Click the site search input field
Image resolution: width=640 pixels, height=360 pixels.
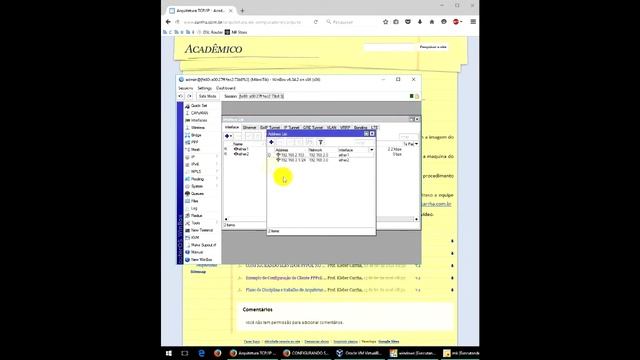pos(389,47)
